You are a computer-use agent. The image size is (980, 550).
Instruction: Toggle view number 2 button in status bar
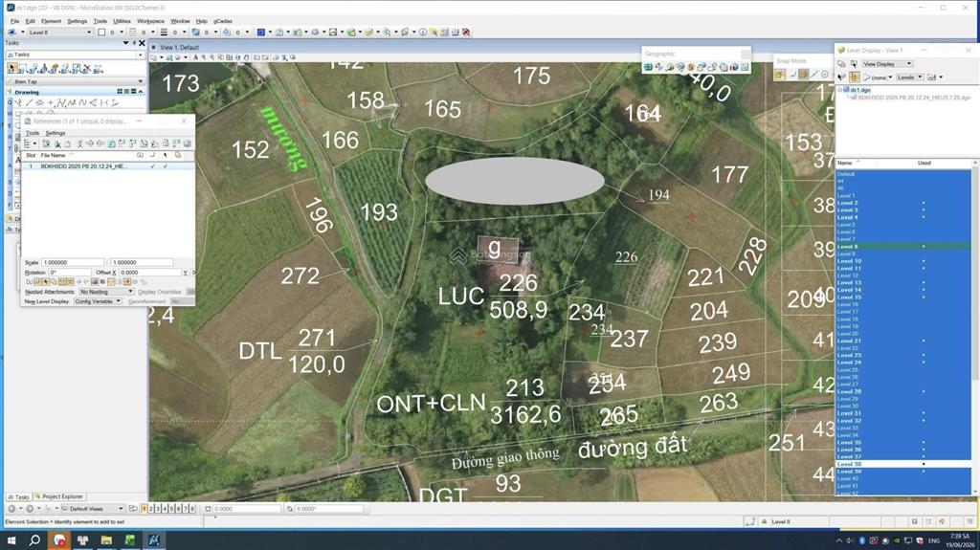click(x=150, y=509)
